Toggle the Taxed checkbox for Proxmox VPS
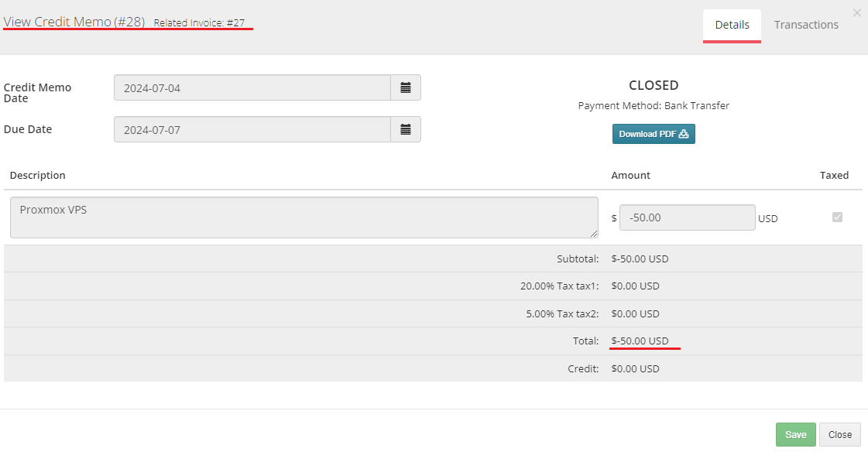The width and height of the screenshot is (868, 452). [x=837, y=217]
